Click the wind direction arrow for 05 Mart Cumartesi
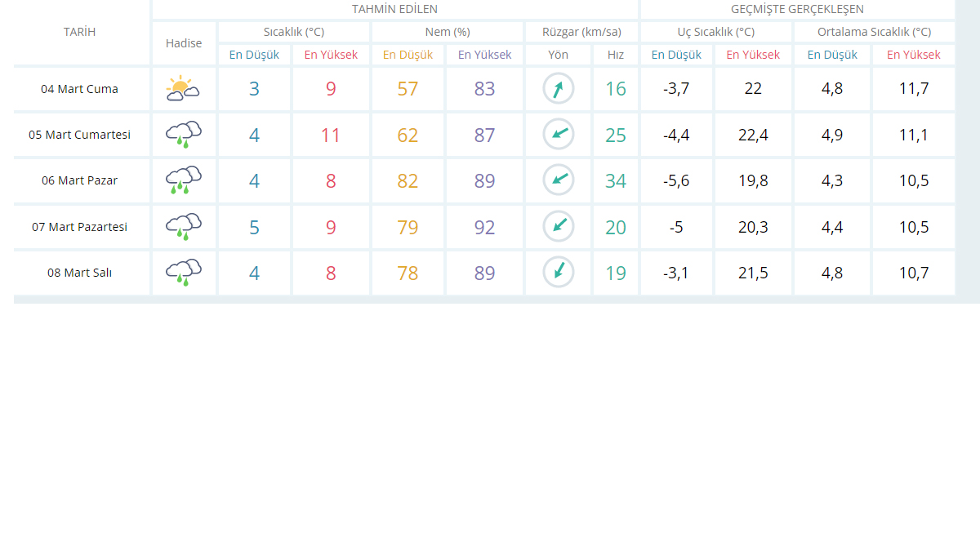Screen dimensions: 980x551 [x=558, y=135]
